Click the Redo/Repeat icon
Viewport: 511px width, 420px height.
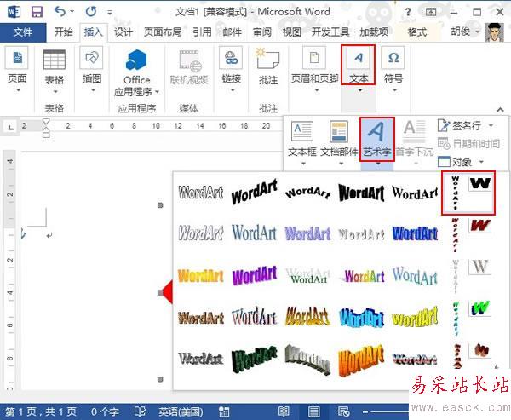pos(91,12)
